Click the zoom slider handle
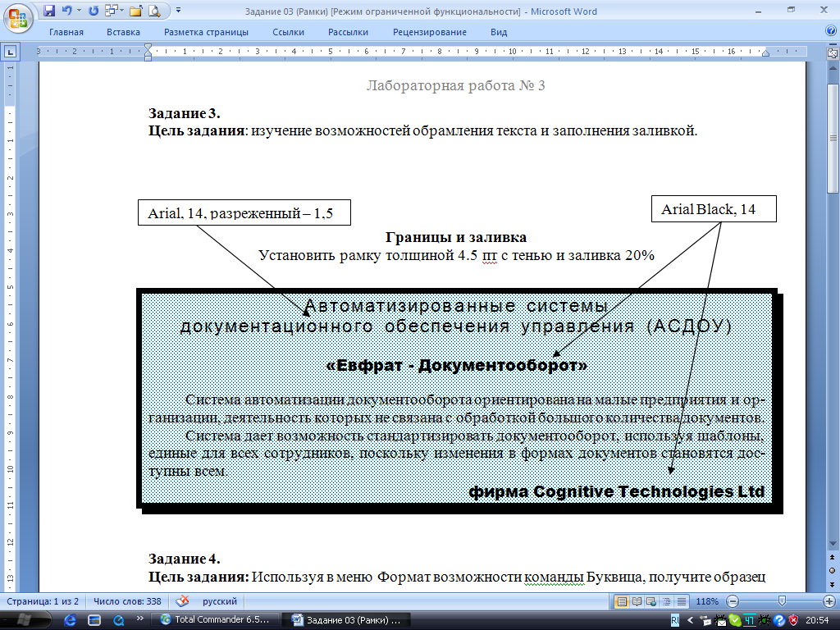 [x=782, y=601]
